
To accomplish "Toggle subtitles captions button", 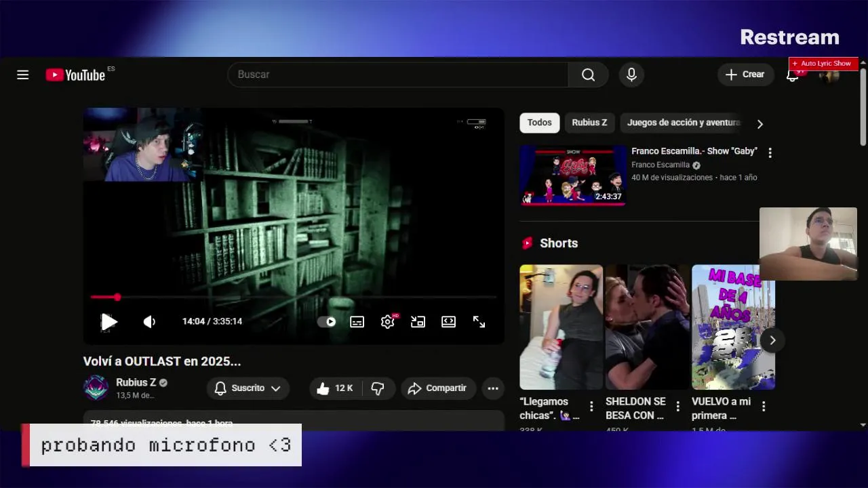I will click(357, 322).
